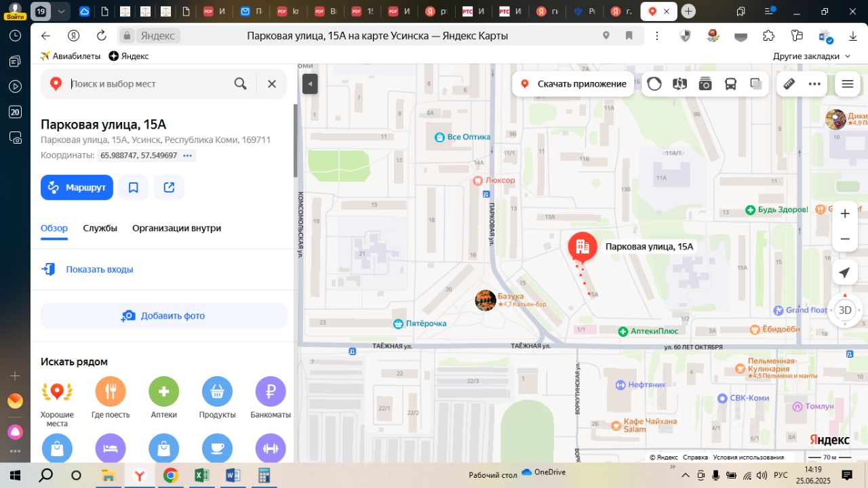Click the share icon next to bookmark
Screen dimensions: 868x488
(x=169, y=187)
